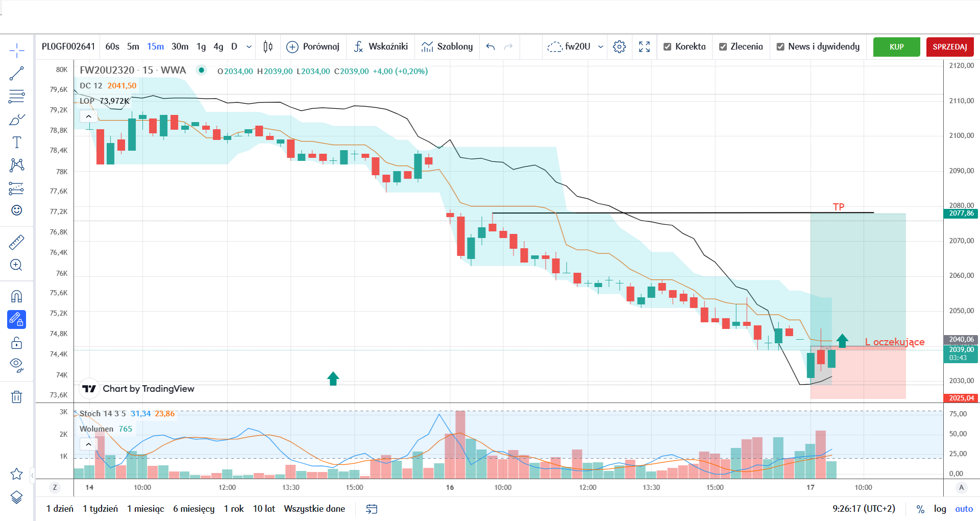Screen dimensions: 980x521
Task: Undo the last chart action
Action: pyautogui.click(x=491, y=46)
